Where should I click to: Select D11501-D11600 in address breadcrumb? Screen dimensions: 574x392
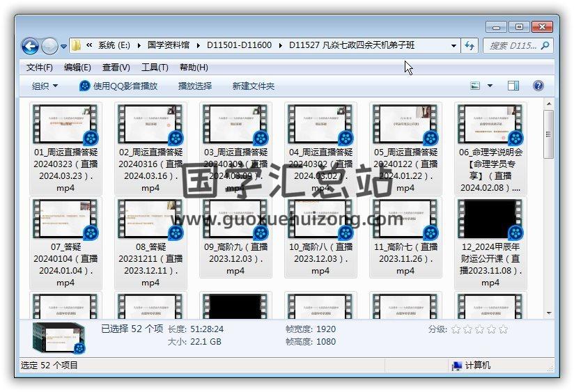(239, 45)
